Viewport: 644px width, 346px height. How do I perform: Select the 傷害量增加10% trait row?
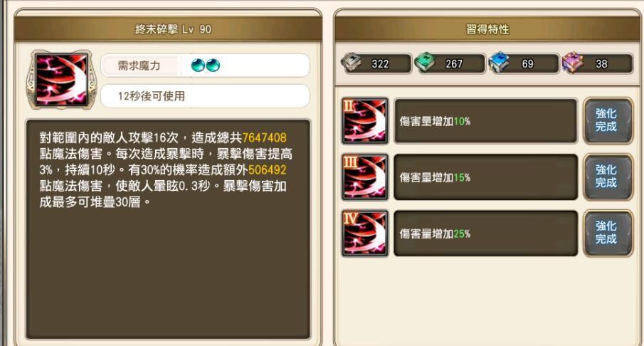pyautogui.click(x=485, y=121)
